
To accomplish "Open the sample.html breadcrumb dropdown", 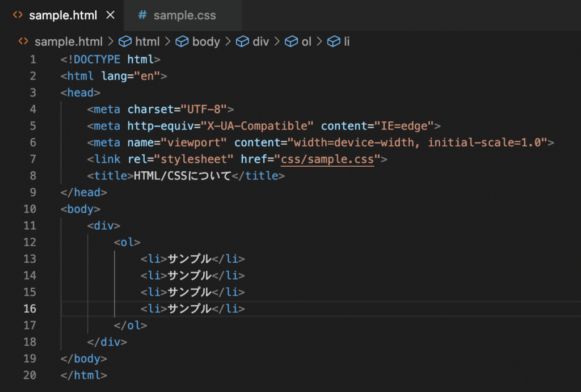I will click(68, 41).
